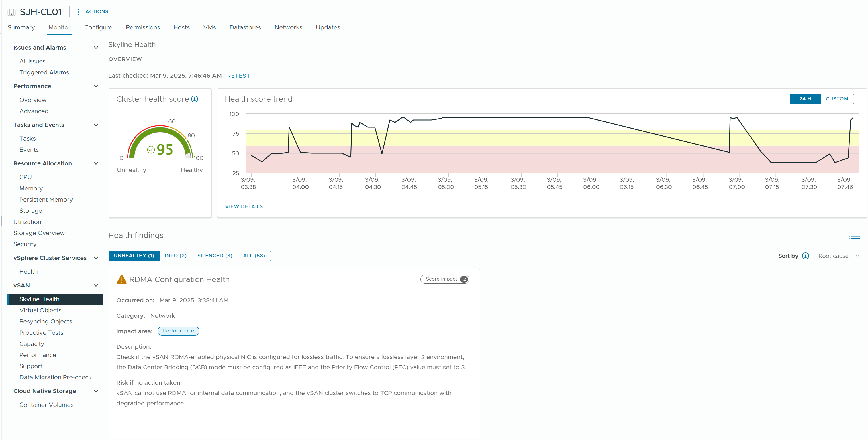Switch the trend range to CUSTOM

(837, 99)
